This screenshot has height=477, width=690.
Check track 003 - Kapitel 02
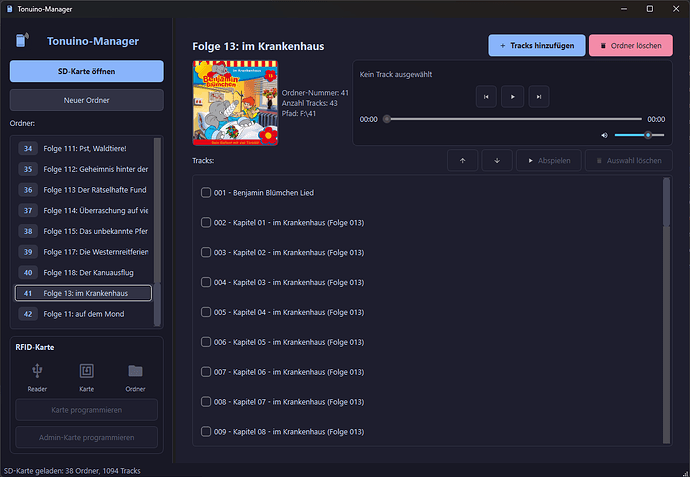(206, 253)
